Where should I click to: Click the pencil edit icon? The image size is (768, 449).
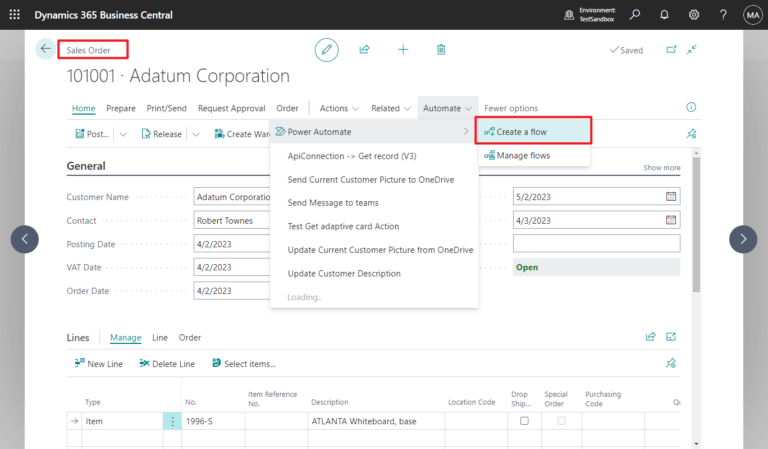click(x=326, y=49)
